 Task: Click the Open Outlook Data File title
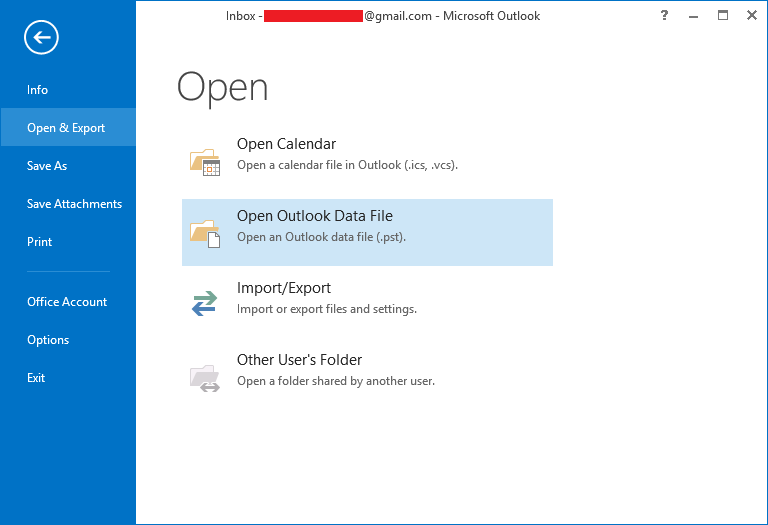(315, 216)
